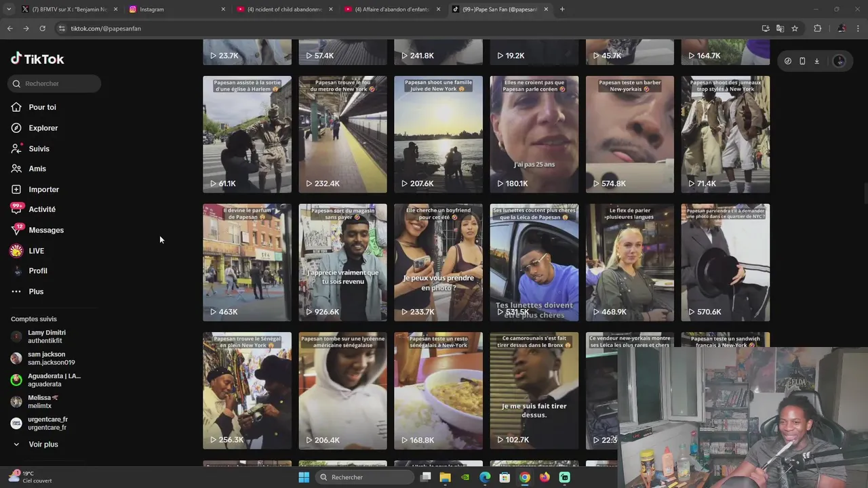Viewport: 868px width, 488px height.
Task: Click Windows taskbar Rechercher search box
Action: click(x=366, y=477)
